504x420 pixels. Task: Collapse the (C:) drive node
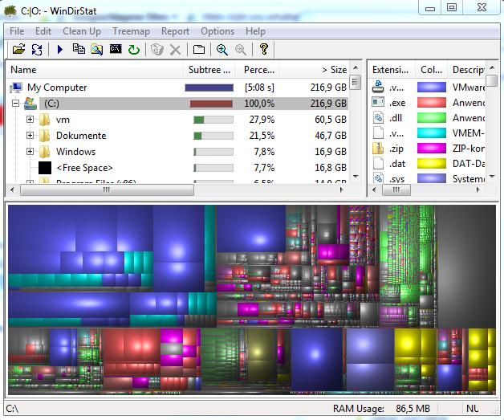pyautogui.click(x=15, y=104)
